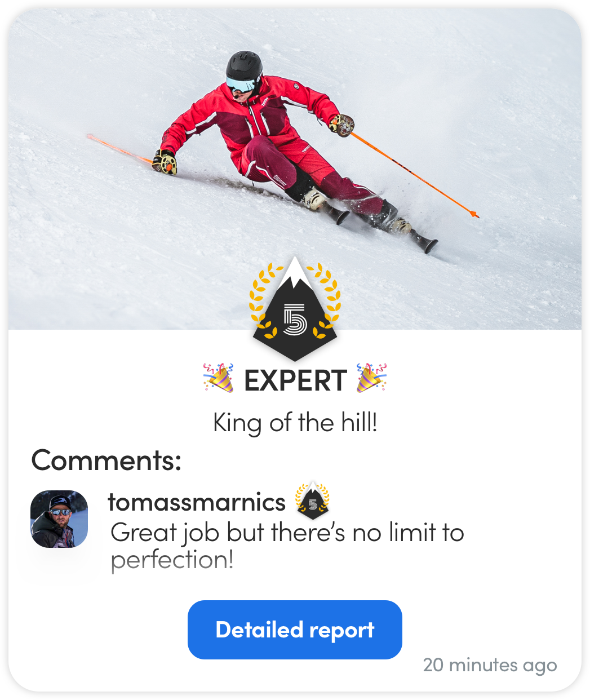This screenshot has height=700, width=590.
Task: Open the tomassmarnics profile avatar
Action: click(x=59, y=519)
